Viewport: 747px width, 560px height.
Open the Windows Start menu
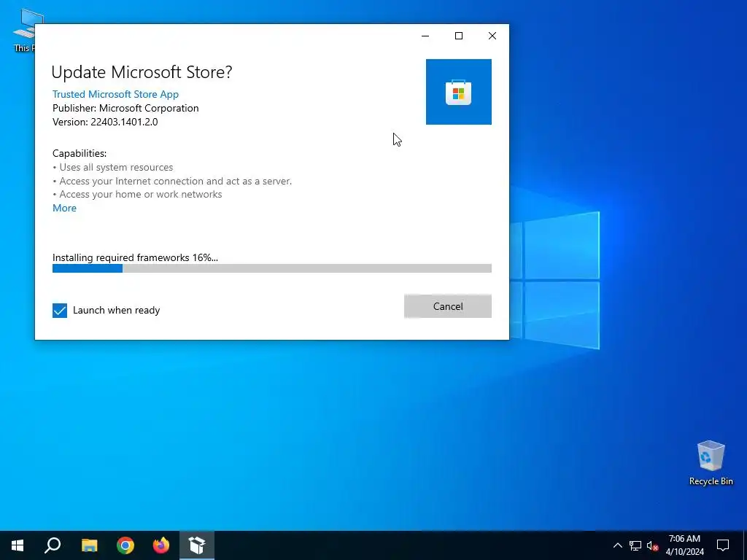click(x=18, y=545)
